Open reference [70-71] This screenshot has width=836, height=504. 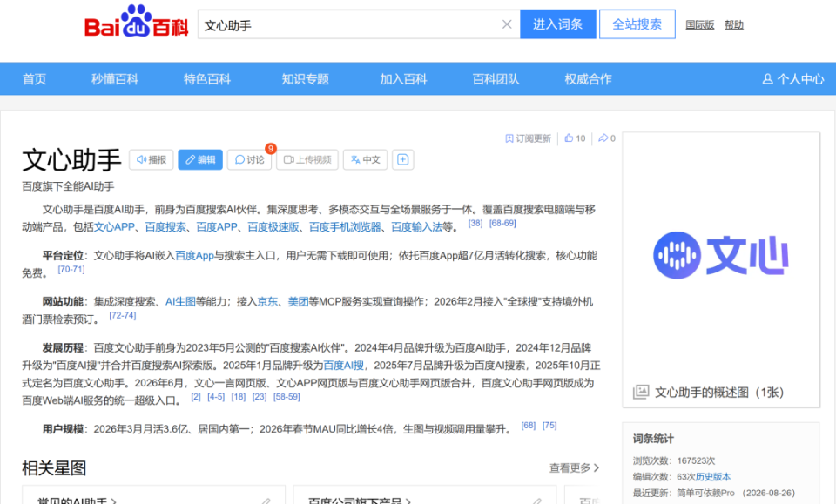(x=71, y=270)
